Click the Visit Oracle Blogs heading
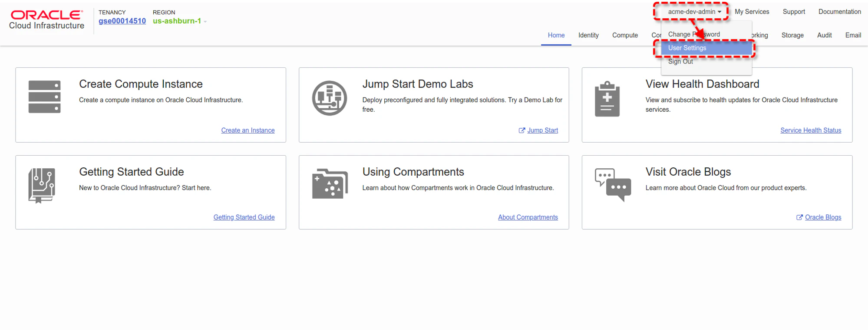 [688, 172]
